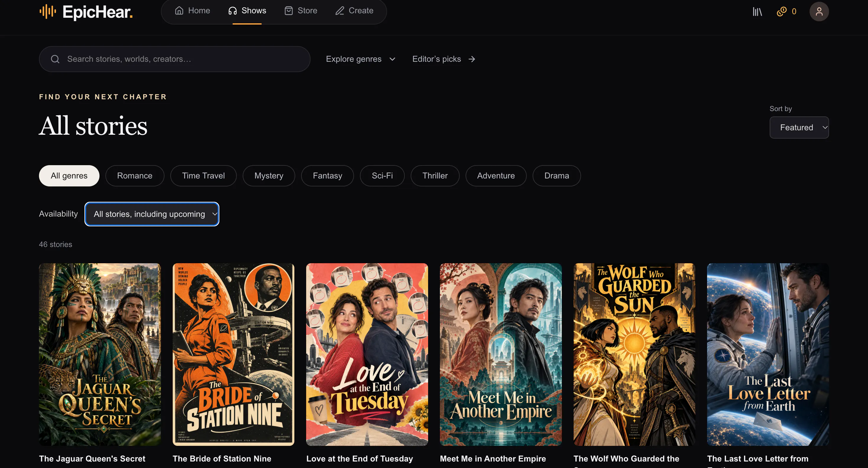Image resolution: width=868 pixels, height=468 pixels.
Task: Filter stories by Sci-Fi
Action: [x=382, y=176]
